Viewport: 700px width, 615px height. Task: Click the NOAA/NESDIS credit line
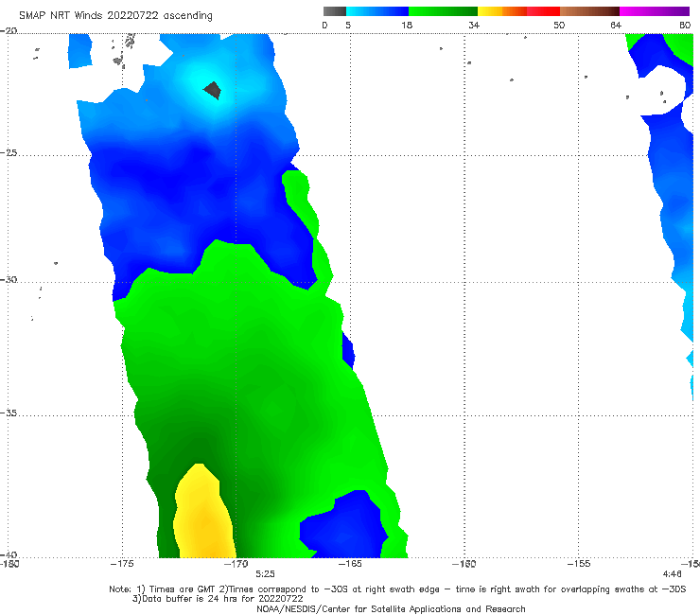[x=391, y=609]
